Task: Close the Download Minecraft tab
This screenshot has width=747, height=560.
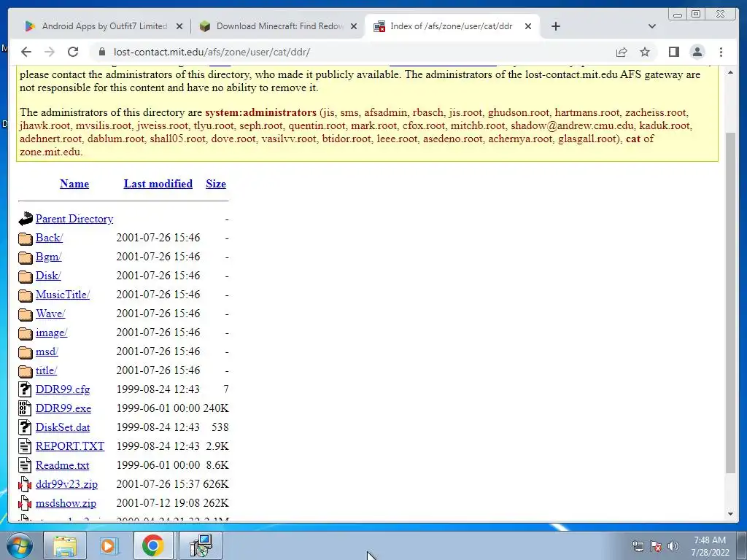Action: tap(354, 26)
